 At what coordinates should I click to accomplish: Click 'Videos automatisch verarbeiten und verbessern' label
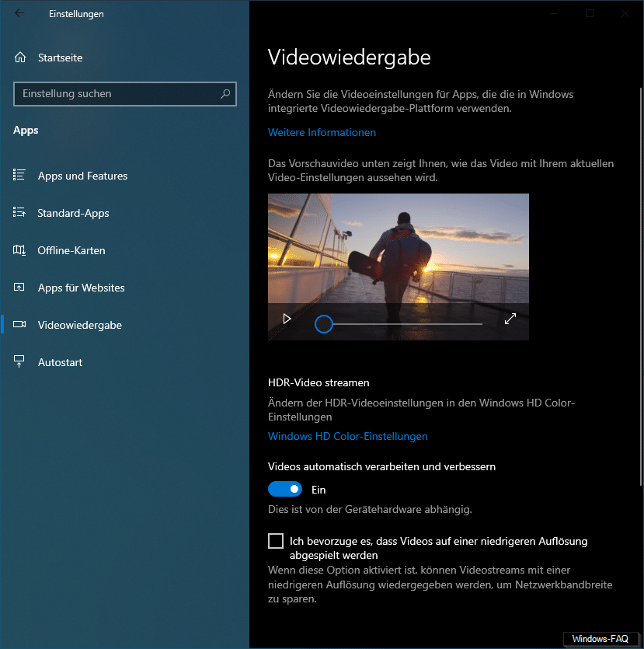381,466
